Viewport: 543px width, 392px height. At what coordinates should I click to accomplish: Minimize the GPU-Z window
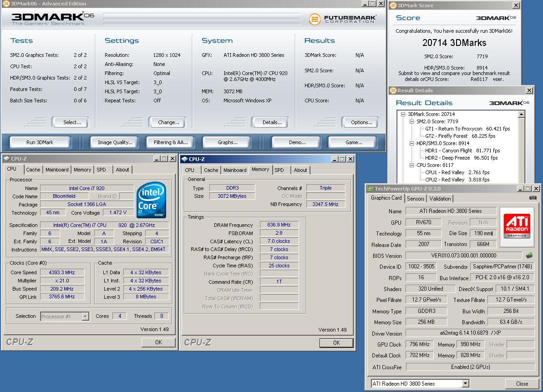click(x=521, y=189)
